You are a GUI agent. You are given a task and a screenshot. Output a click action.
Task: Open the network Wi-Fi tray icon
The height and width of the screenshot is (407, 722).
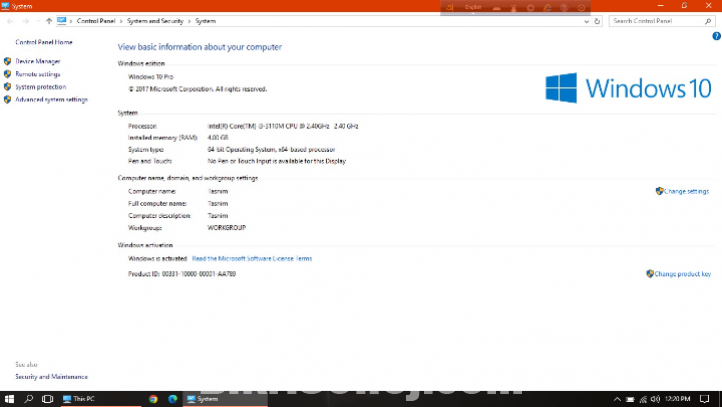[x=643, y=399]
